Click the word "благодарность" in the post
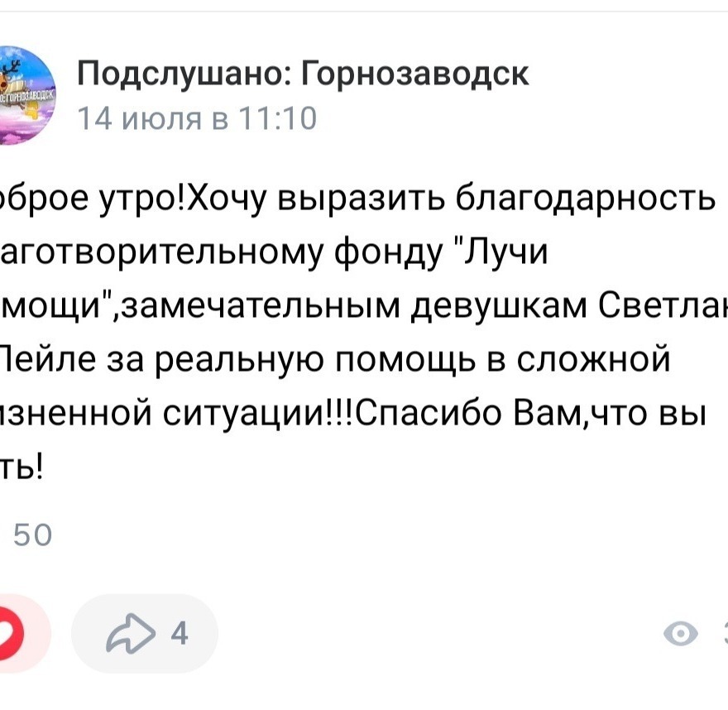Image resolution: width=728 pixels, height=710 pixels. (x=586, y=201)
